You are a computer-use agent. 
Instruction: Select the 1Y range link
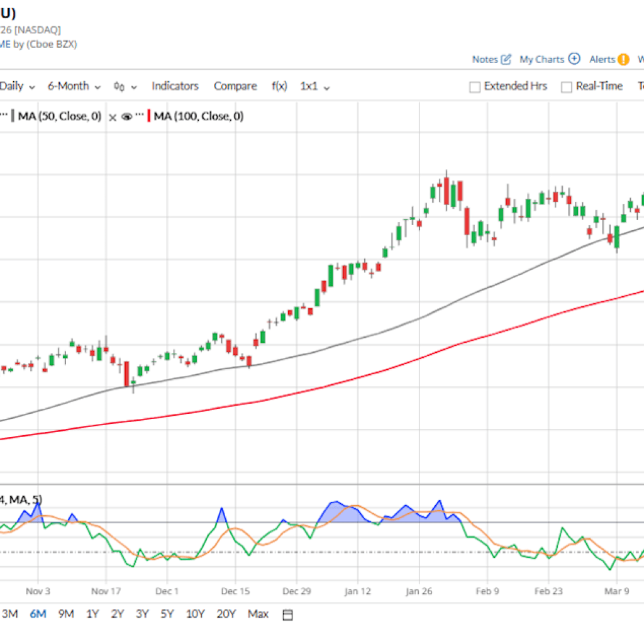92,614
